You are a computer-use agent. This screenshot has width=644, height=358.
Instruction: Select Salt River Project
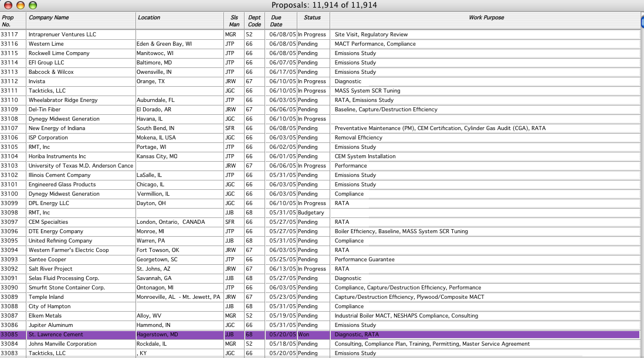50,269
